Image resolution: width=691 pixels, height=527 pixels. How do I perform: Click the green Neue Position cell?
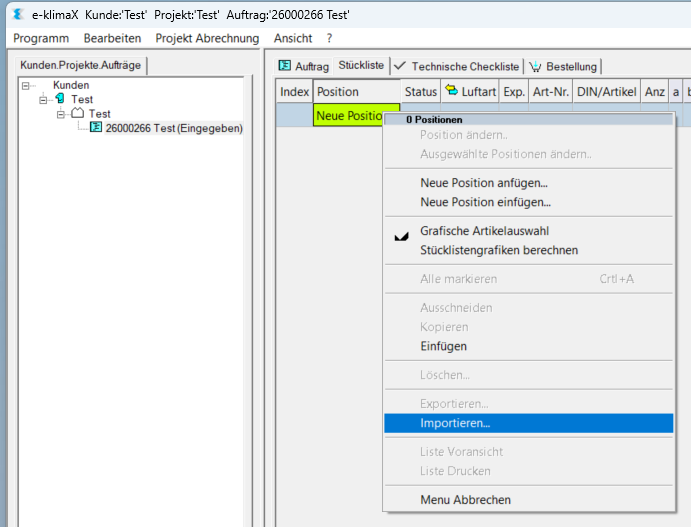349,115
